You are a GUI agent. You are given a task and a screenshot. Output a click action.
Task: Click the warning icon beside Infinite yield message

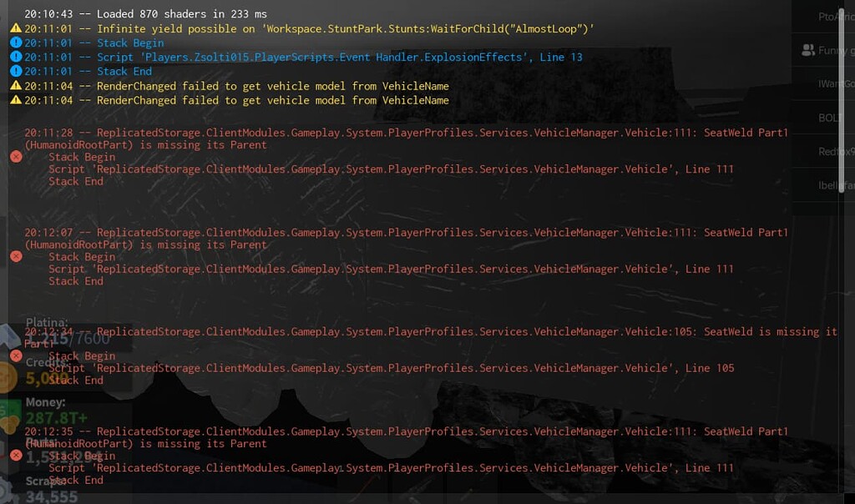click(x=15, y=28)
